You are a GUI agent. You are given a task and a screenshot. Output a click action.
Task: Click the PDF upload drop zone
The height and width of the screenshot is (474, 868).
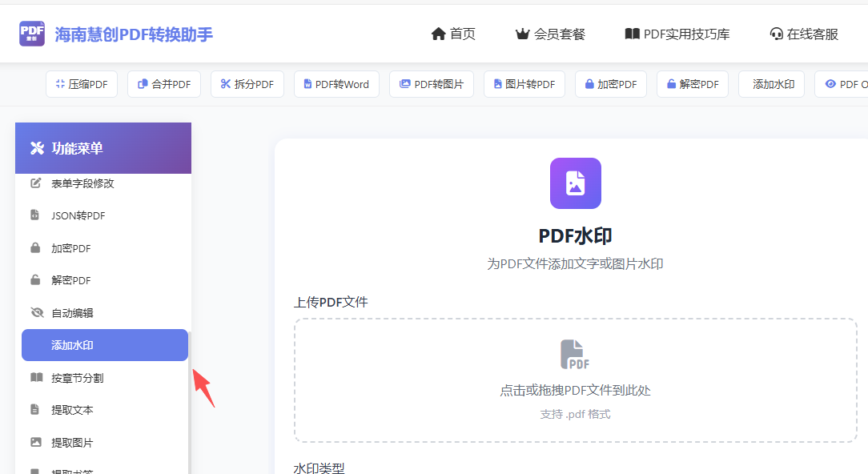pyautogui.click(x=576, y=380)
